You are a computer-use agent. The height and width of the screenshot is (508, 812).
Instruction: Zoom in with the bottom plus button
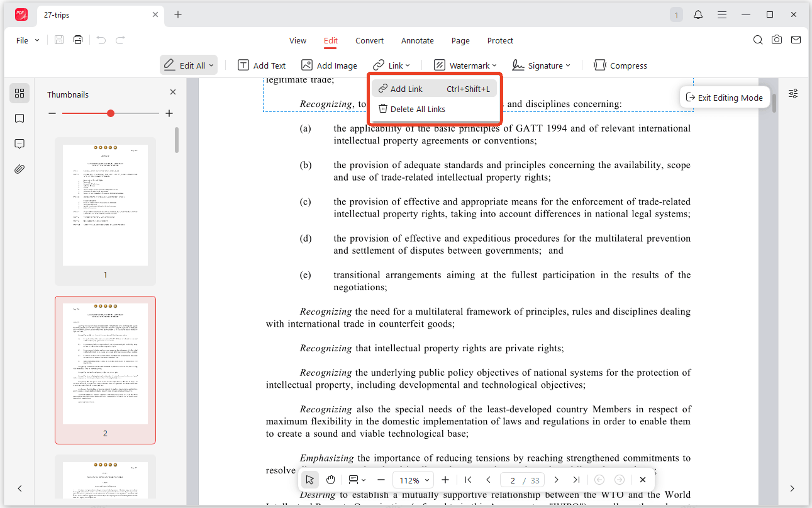pos(445,480)
